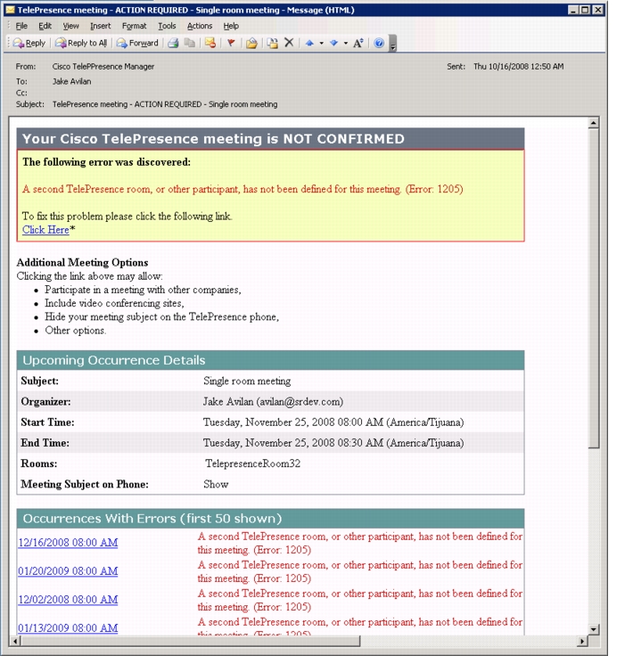Delete the message with X icon
The height and width of the screenshot is (672, 625).
[x=289, y=43]
